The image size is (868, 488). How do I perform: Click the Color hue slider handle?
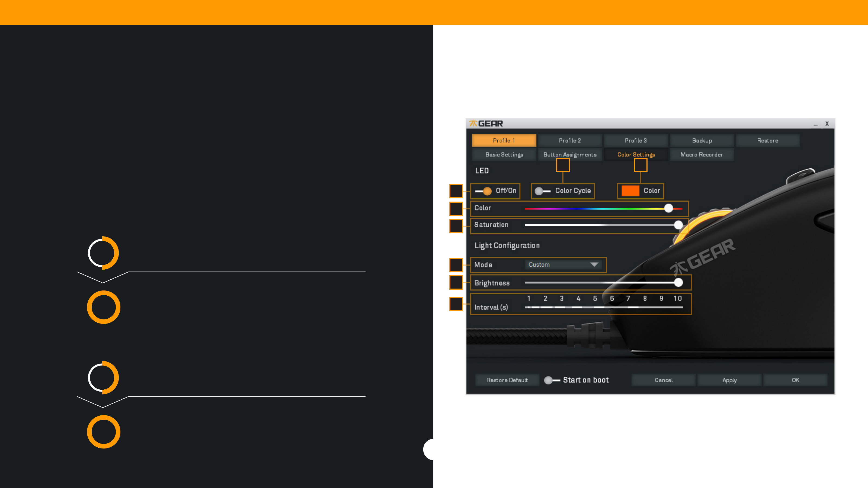point(668,208)
